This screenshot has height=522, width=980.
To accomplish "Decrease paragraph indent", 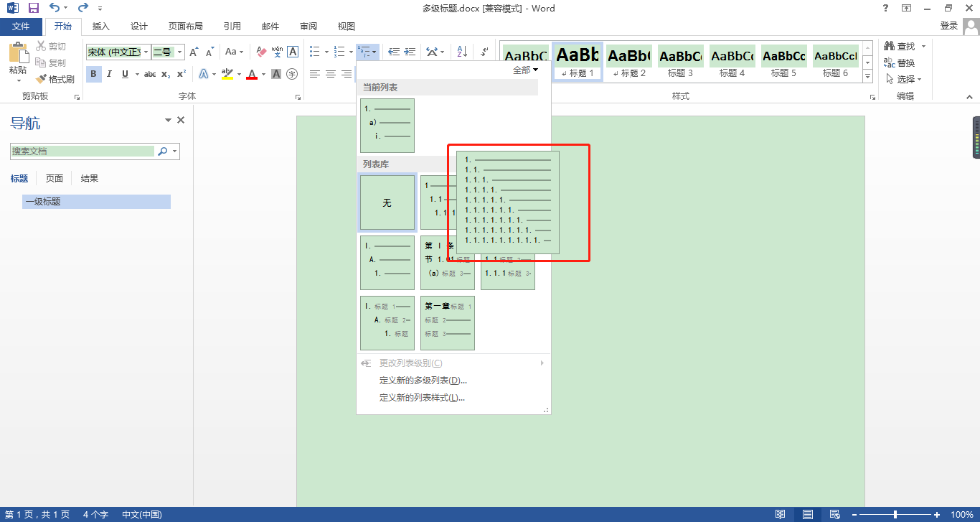I will point(394,52).
